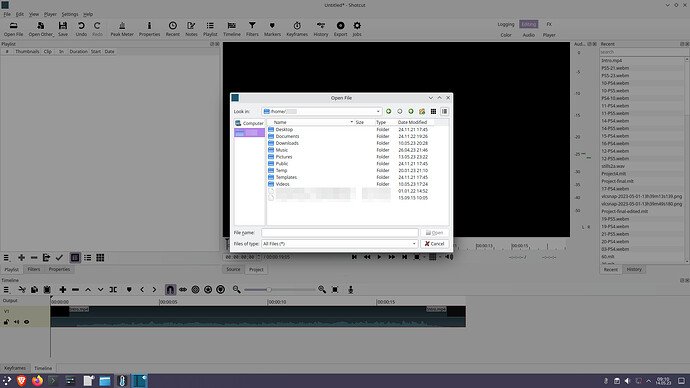This screenshot has width=690, height=388.
Task: Zoom timeline to fit
Action: (335, 289)
